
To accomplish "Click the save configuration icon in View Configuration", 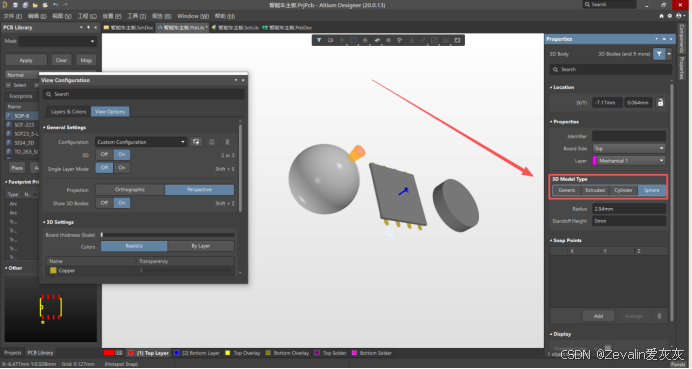I will [211, 142].
